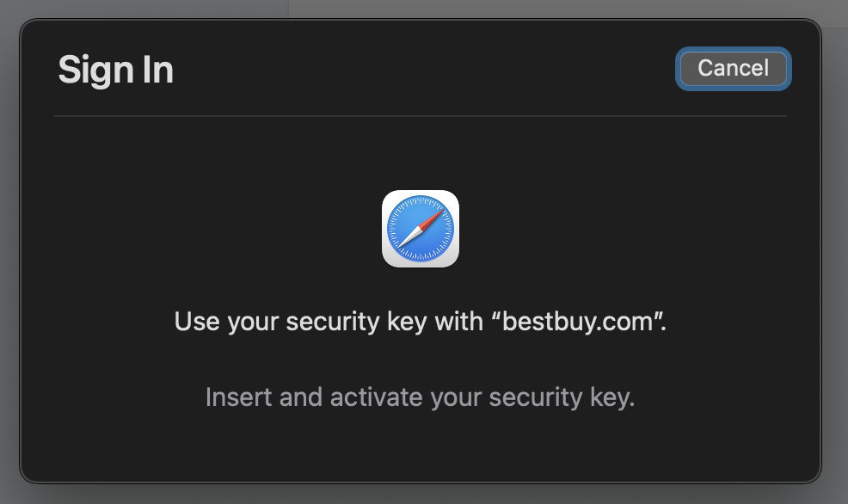Click the page area visible above the dialog
848x504 pixels.
click(424, 7)
